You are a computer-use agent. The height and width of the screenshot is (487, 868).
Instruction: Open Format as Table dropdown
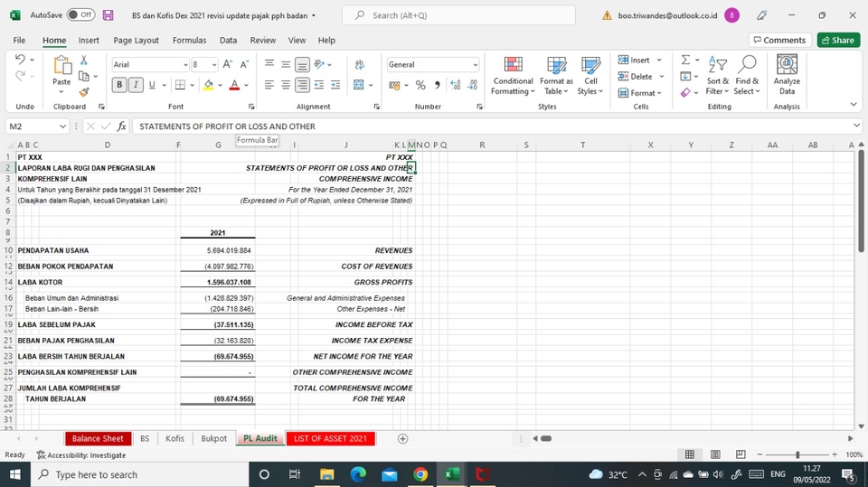coord(556,75)
